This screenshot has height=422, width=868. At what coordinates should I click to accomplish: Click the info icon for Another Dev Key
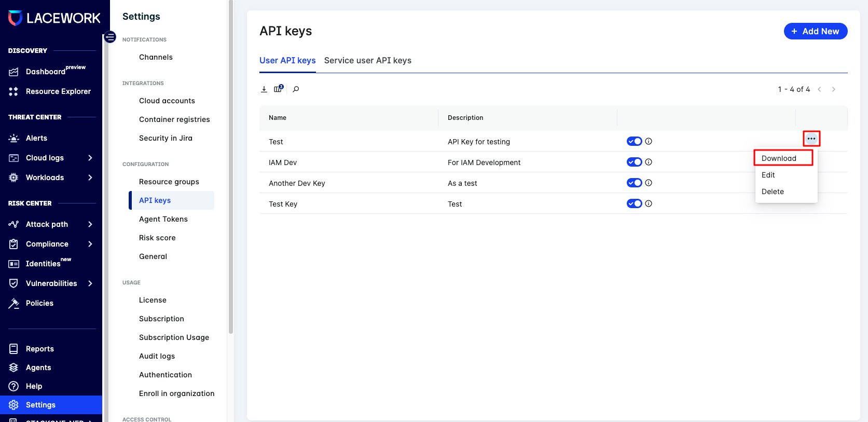tap(649, 183)
